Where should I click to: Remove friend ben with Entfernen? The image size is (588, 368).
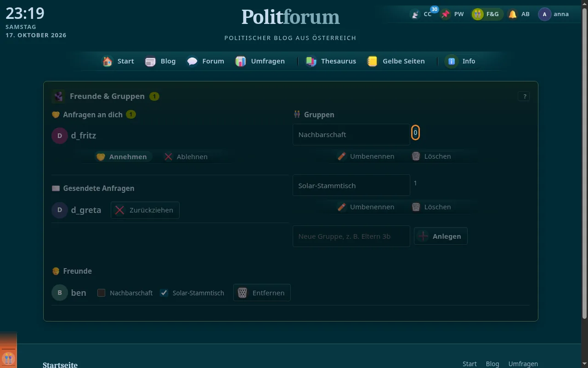pyautogui.click(x=262, y=293)
